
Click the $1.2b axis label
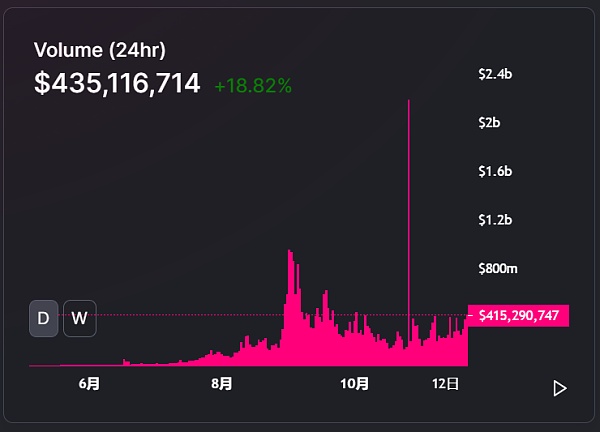496,219
